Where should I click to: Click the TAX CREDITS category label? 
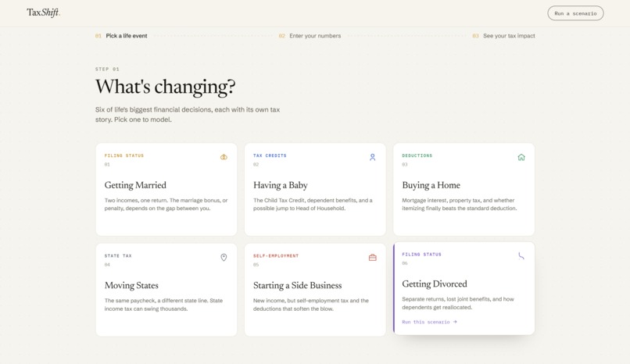(x=270, y=155)
